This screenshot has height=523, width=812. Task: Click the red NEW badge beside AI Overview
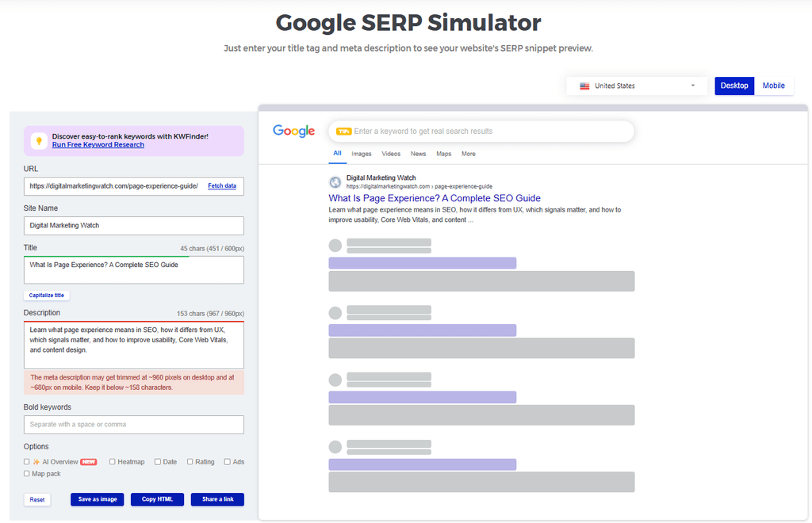89,462
